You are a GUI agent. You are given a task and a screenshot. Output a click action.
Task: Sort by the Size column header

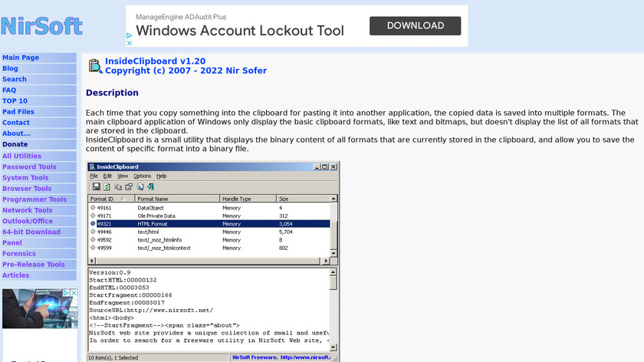click(x=303, y=199)
